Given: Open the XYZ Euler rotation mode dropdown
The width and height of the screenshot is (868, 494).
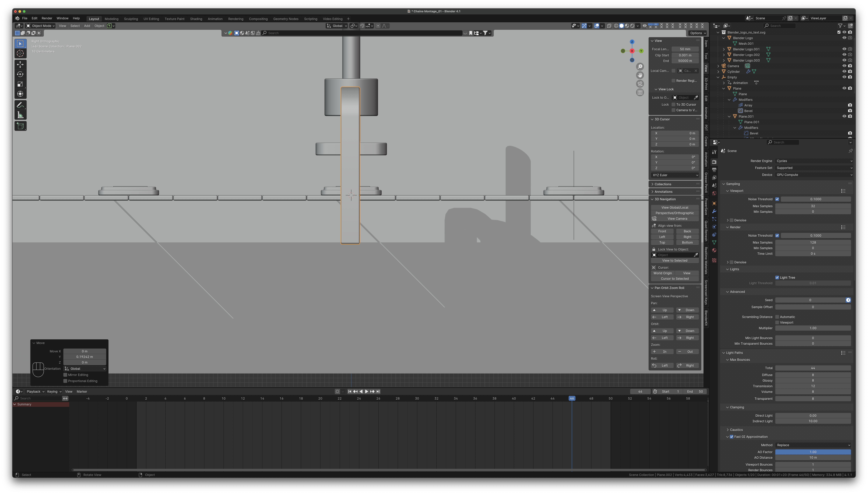Looking at the screenshot, I should tap(675, 175).
